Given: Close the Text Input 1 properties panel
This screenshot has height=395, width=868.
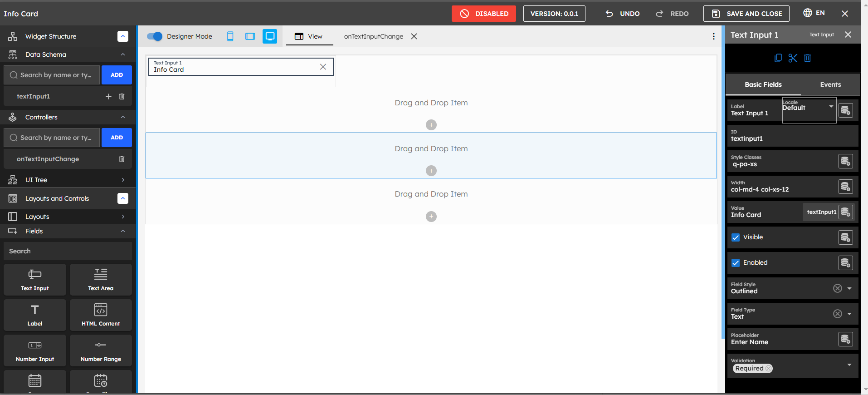Looking at the screenshot, I should (x=848, y=35).
